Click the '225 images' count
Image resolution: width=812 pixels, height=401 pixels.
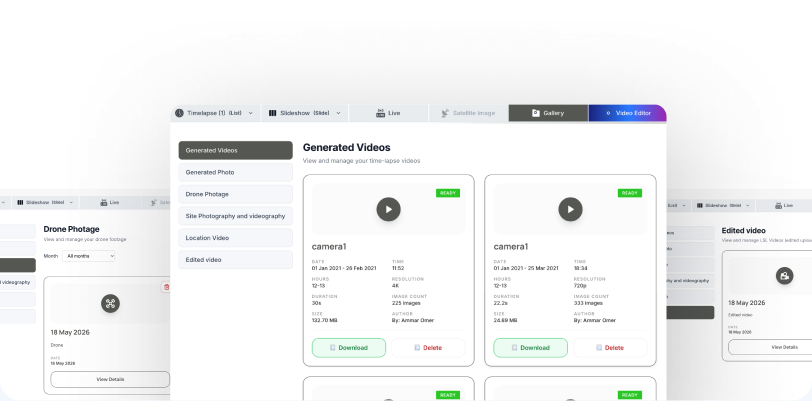(x=406, y=303)
